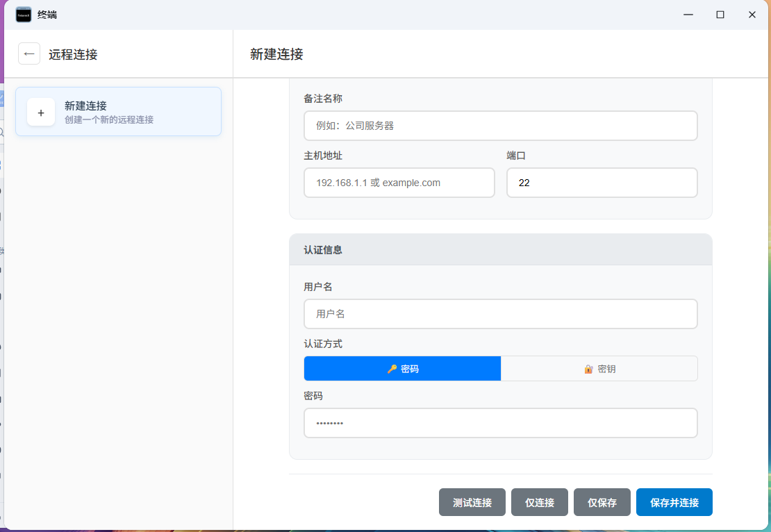
Task: Focus the 用户名 input field
Action: (x=500, y=314)
